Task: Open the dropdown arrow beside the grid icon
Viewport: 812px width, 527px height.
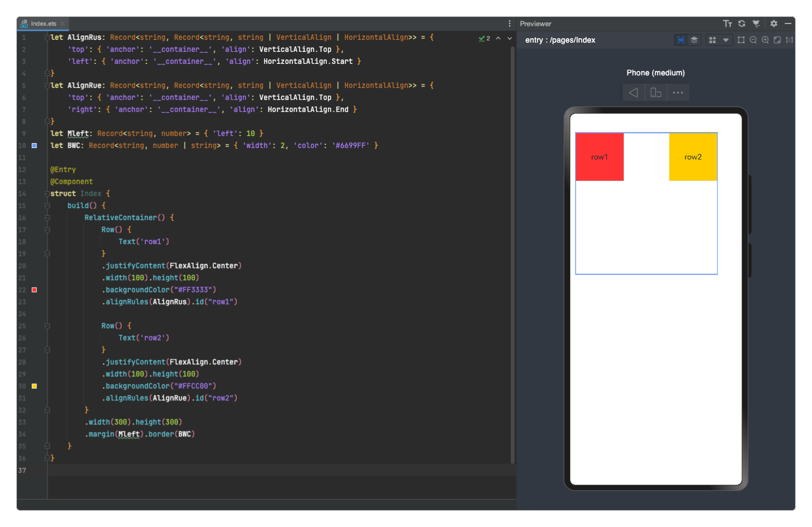Action: (x=726, y=40)
